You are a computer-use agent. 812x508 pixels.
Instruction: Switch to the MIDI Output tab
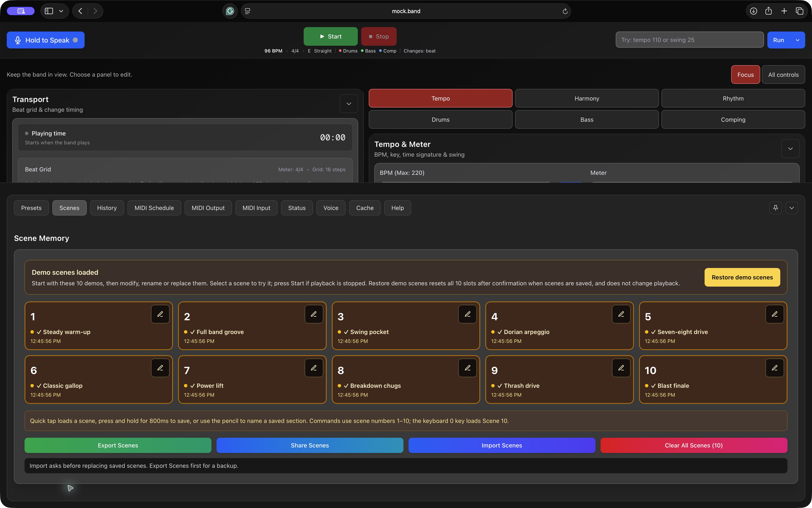[208, 208]
